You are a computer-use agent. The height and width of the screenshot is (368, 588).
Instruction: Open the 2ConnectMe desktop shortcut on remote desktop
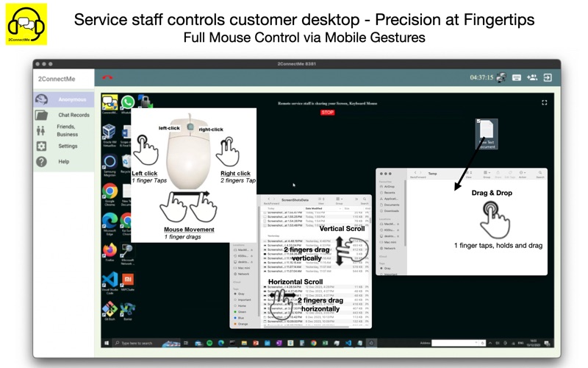[x=110, y=104]
